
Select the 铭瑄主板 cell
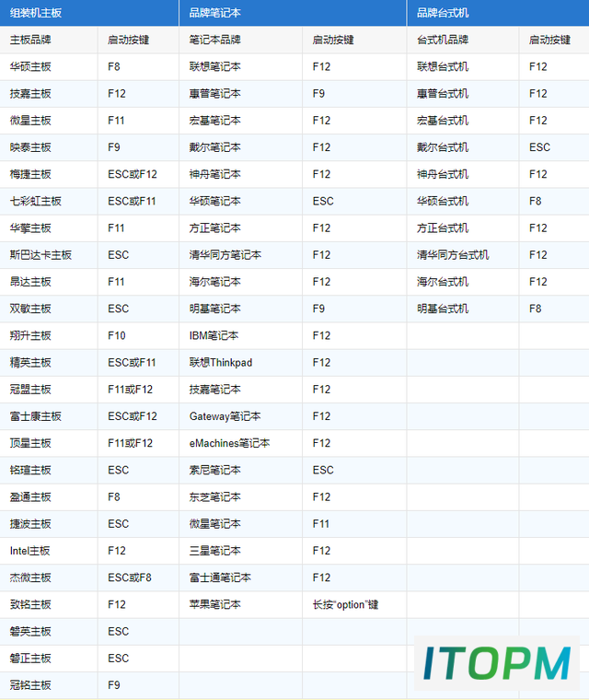(49, 470)
